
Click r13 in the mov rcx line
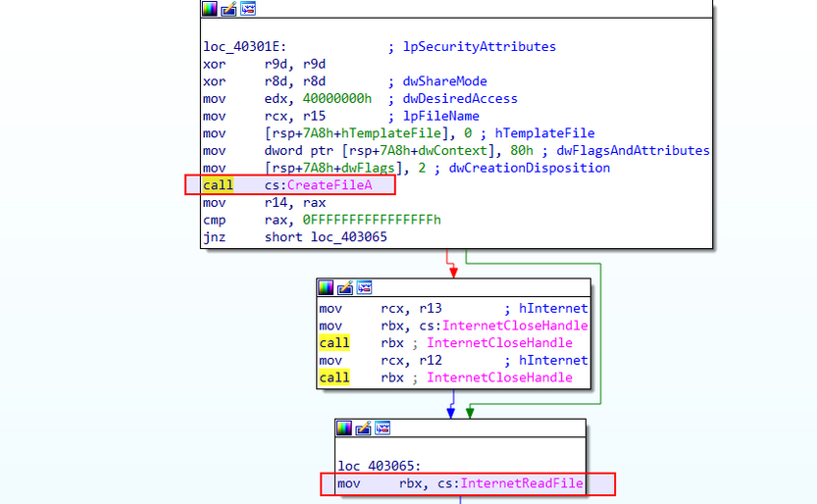pos(431,308)
